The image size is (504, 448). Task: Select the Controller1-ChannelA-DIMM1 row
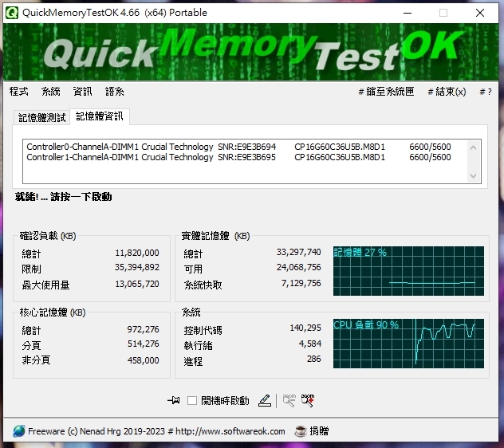[238, 157]
